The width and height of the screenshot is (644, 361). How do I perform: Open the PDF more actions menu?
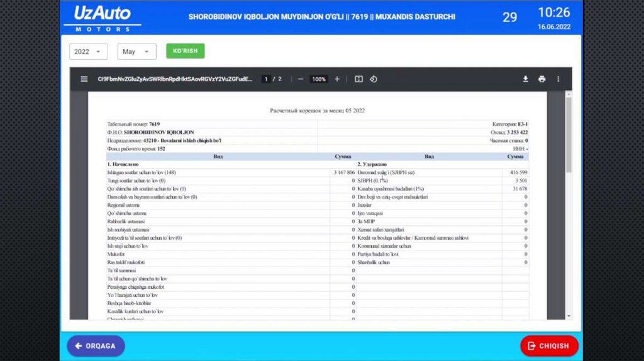[558, 79]
